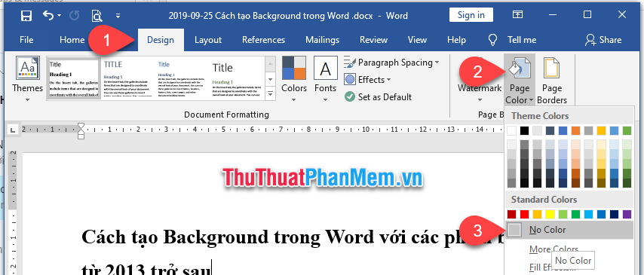Pick red standard color swatch
The image size is (644, 275).
coord(524,214)
